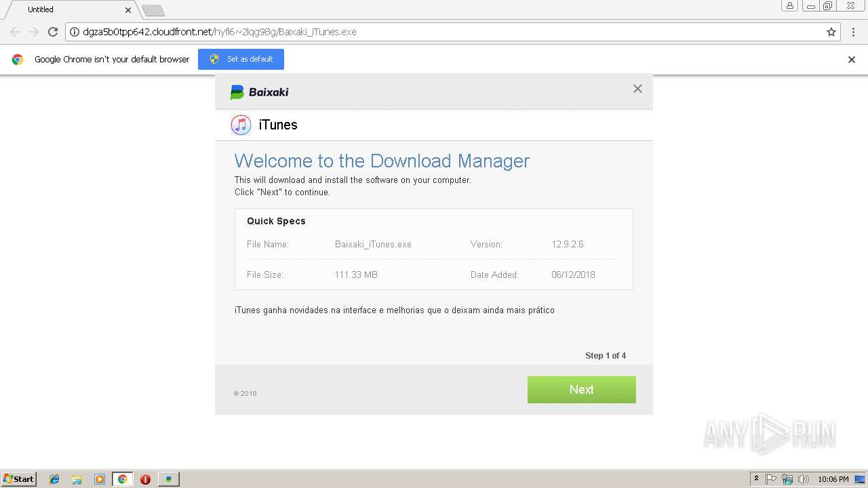The width and height of the screenshot is (868, 488).
Task: Open a new tab
Action: [x=153, y=10]
